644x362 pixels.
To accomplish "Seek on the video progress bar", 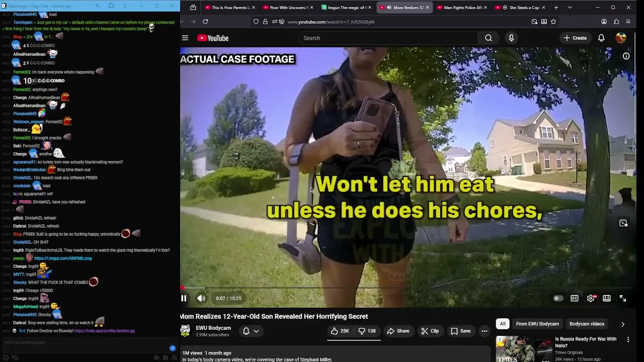I will click(408, 288).
